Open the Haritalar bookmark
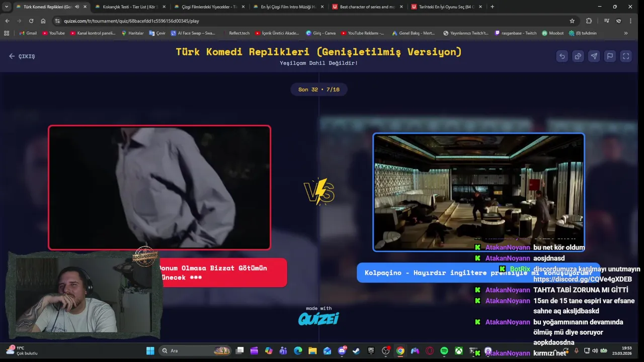This screenshot has width=644, height=362. 132,33
